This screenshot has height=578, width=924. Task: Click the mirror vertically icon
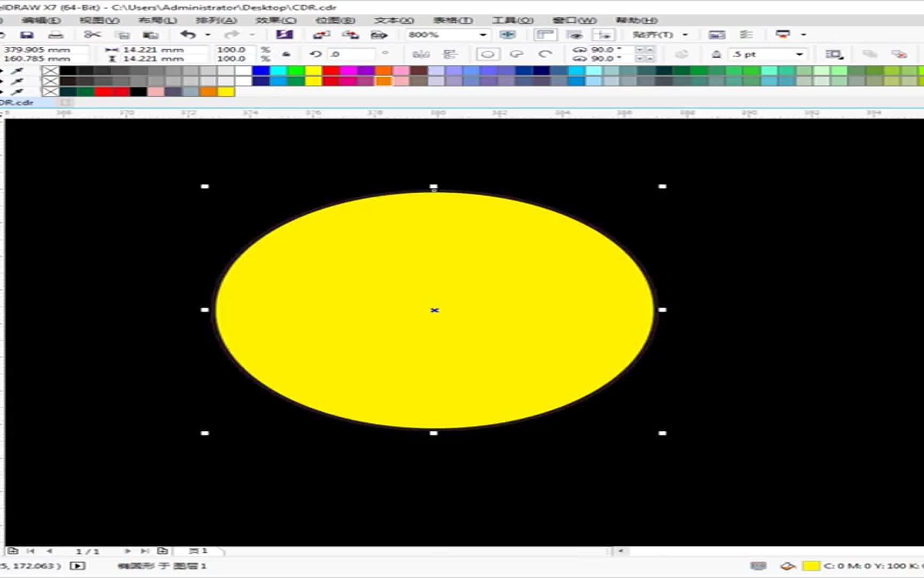pyautogui.click(x=451, y=54)
